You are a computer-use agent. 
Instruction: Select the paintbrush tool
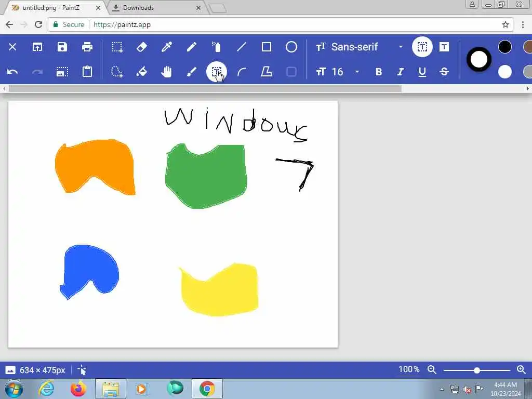click(x=192, y=72)
